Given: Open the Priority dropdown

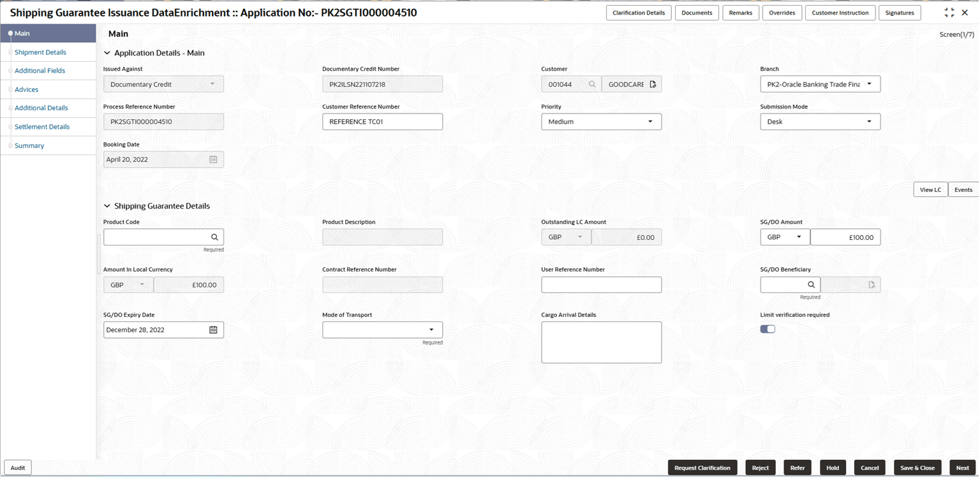Looking at the screenshot, I should coord(651,121).
